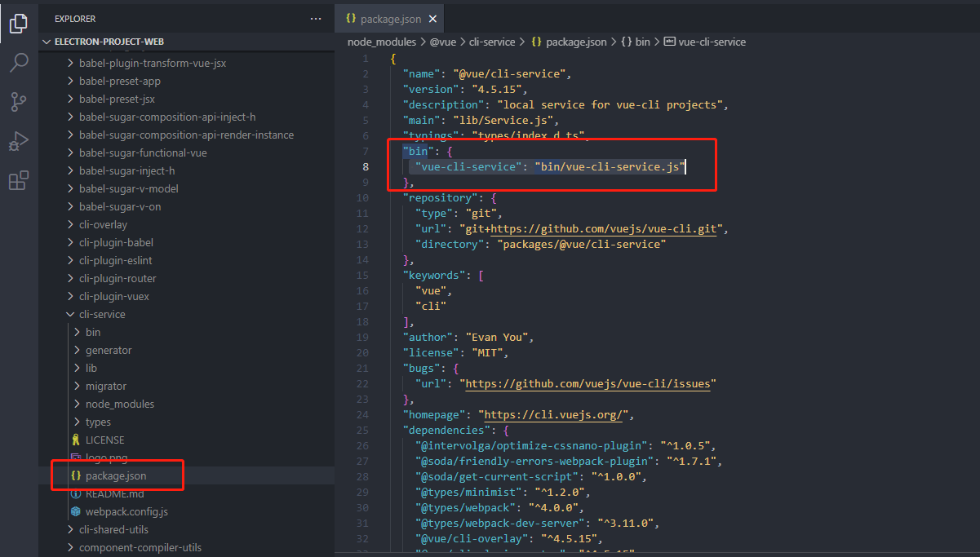Expand babel-sugar-composition-api-inject-h folder
Viewport: 980px width, 557px height.
pos(167,117)
